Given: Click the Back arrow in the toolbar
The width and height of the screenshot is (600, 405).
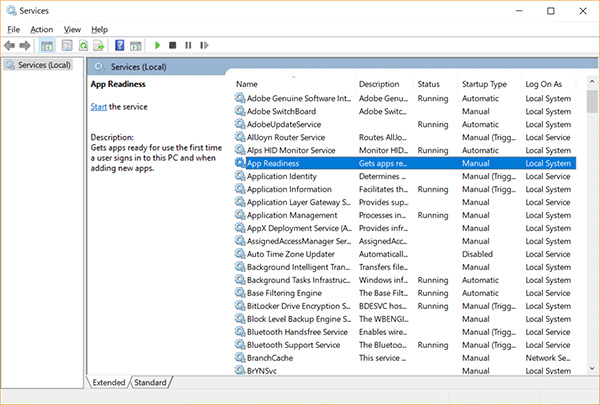Looking at the screenshot, I should pos(10,45).
